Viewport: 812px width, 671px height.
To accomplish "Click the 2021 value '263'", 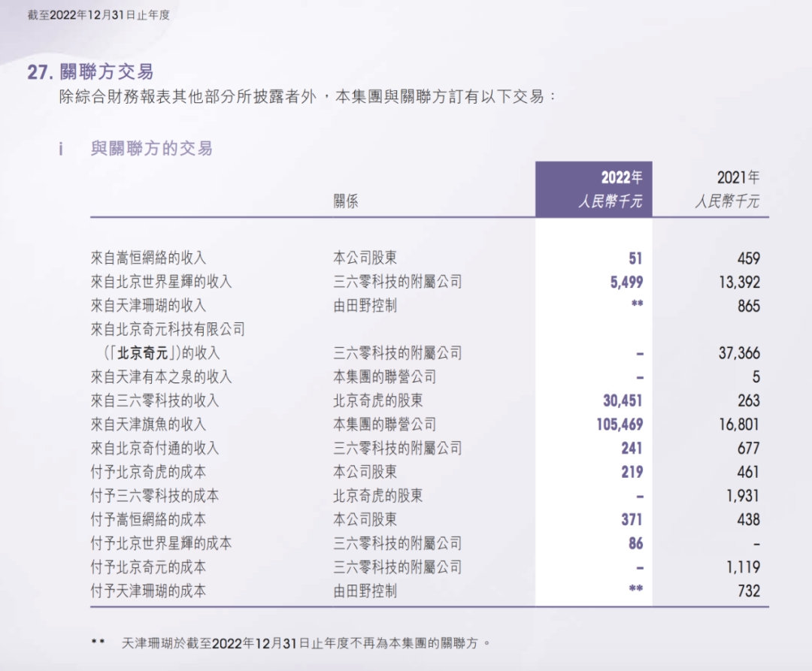I will pos(749,401).
